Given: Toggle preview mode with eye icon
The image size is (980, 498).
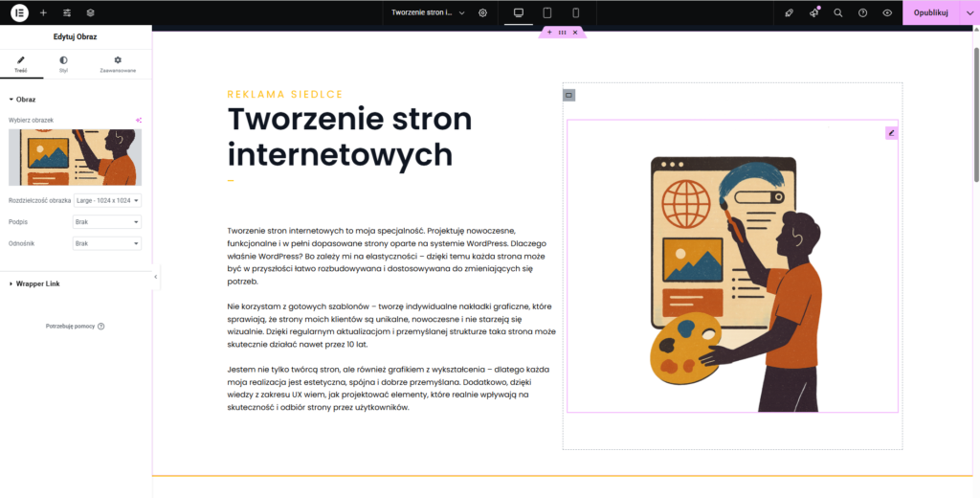Looking at the screenshot, I should 887,12.
